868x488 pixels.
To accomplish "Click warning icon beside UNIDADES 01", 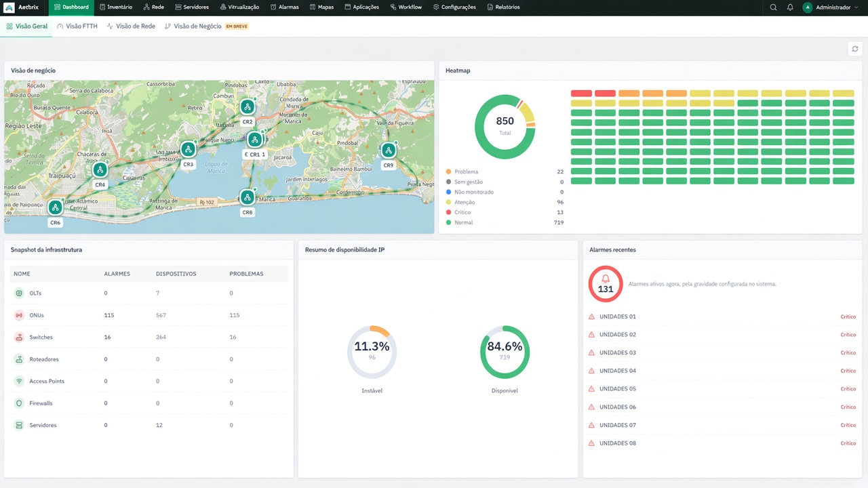I will coord(591,317).
